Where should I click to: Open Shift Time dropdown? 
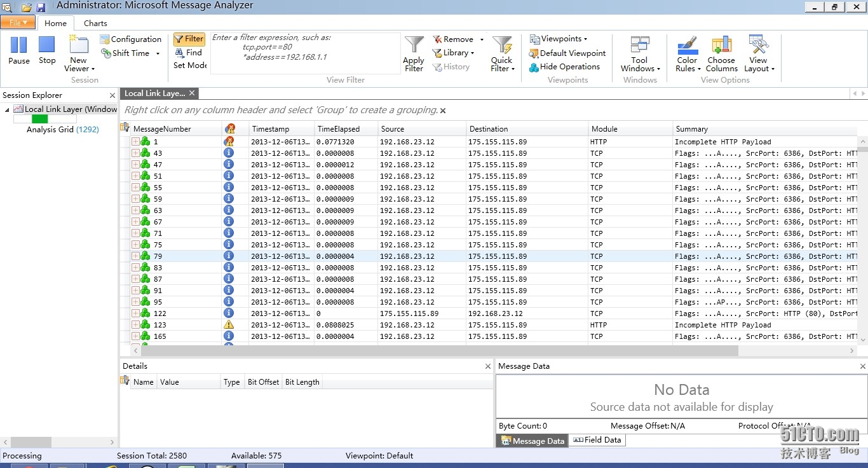(x=130, y=53)
